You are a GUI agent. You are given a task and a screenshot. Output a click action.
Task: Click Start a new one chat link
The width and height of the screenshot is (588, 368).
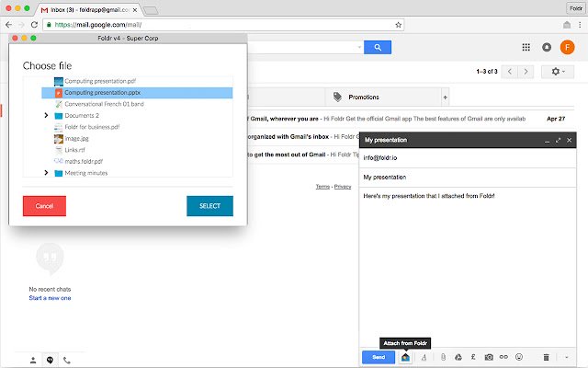[x=50, y=298]
